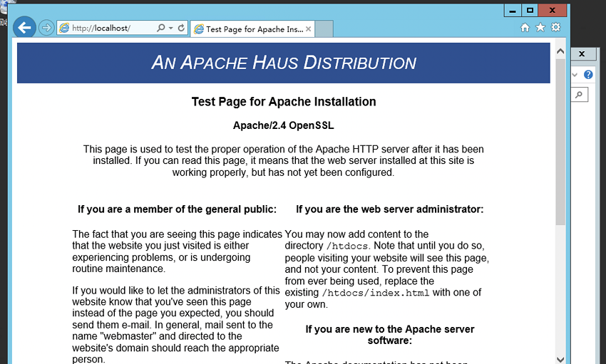Go back using the browser back arrow
The image size is (606, 364).
24,28
